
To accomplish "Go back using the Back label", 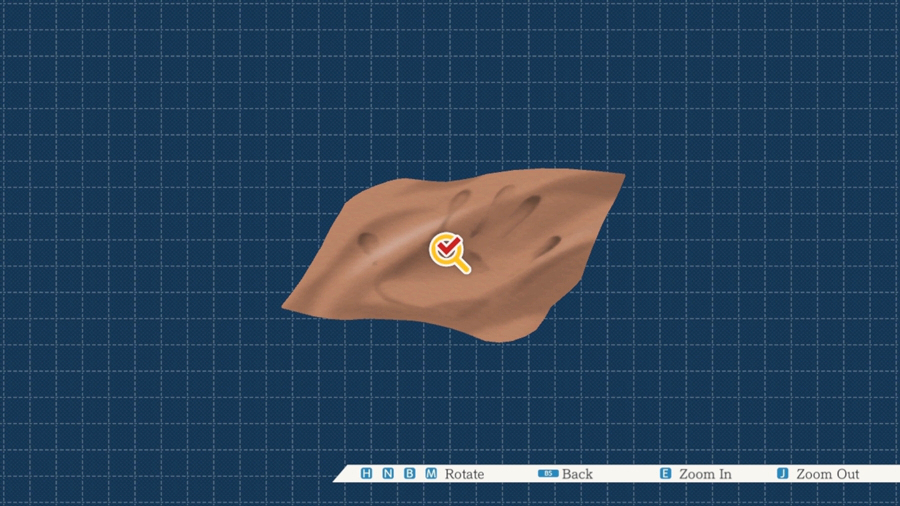I will pyautogui.click(x=577, y=474).
